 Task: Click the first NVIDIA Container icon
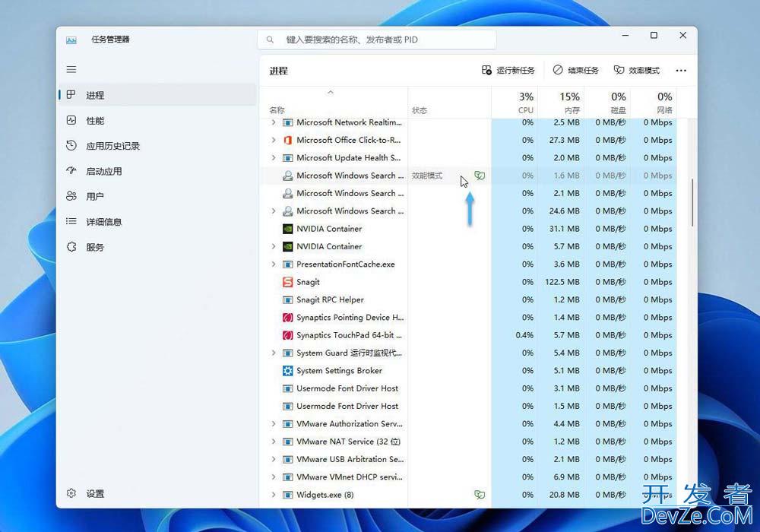pyautogui.click(x=287, y=229)
